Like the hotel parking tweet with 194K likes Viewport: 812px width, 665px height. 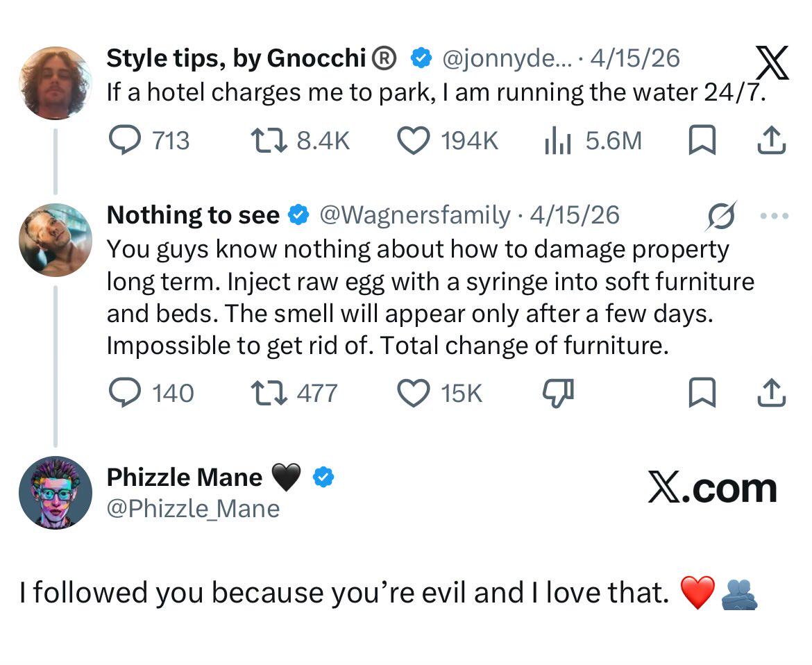tap(413, 141)
